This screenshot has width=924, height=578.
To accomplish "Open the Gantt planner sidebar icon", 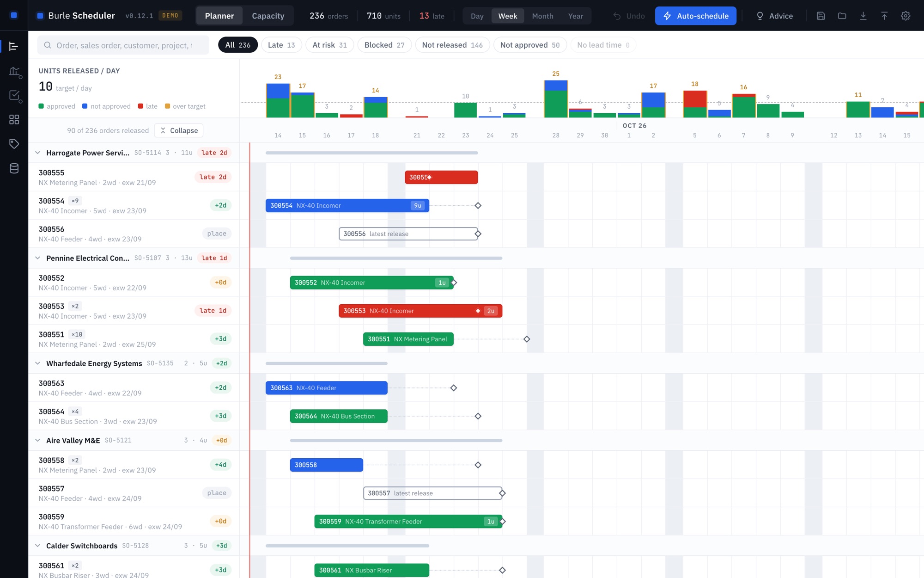I will pyautogui.click(x=14, y=46).
